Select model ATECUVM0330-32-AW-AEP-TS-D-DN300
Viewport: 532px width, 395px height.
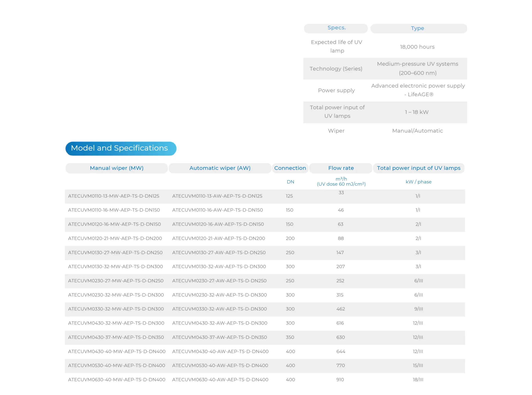[x=219, y=309]
